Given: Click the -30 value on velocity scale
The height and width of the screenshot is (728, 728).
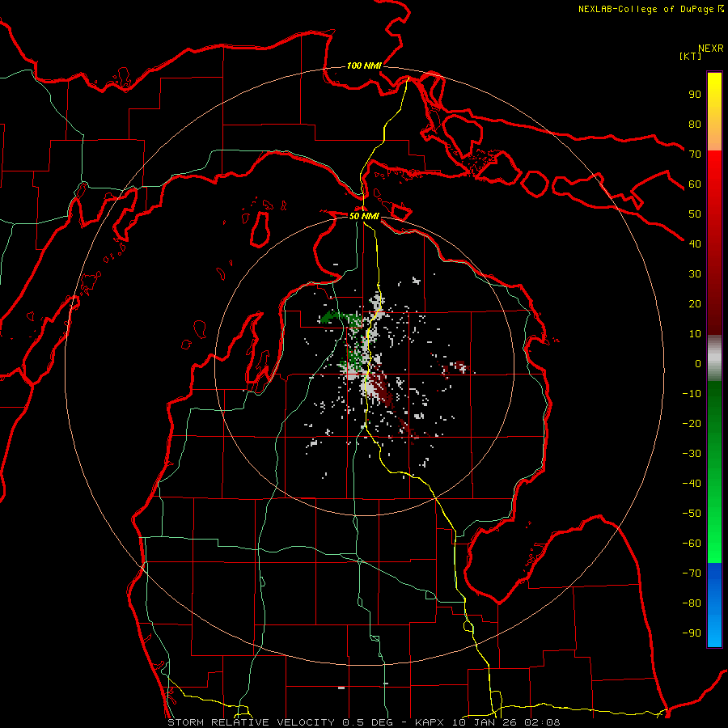Looking at the screenshot, I should pos(692,454).
